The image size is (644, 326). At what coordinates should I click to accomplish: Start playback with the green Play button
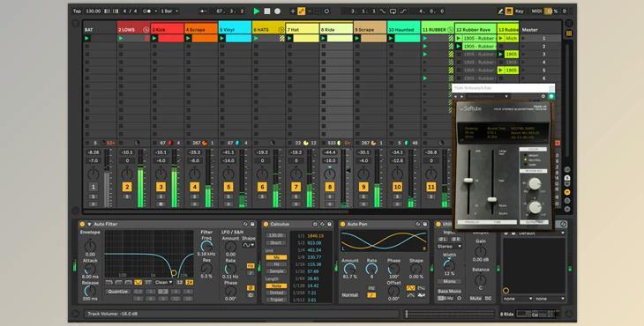click(257, 11)
